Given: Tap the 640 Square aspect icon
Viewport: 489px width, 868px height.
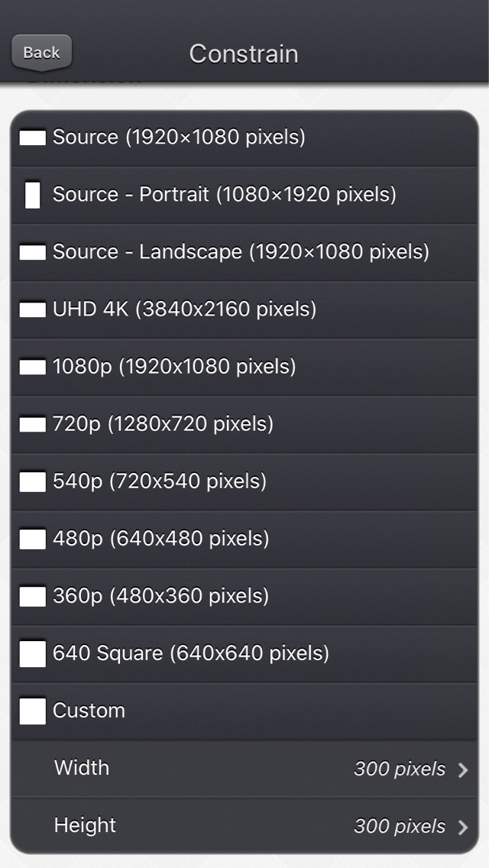Looking at the screenshot, I should point(33,654).
